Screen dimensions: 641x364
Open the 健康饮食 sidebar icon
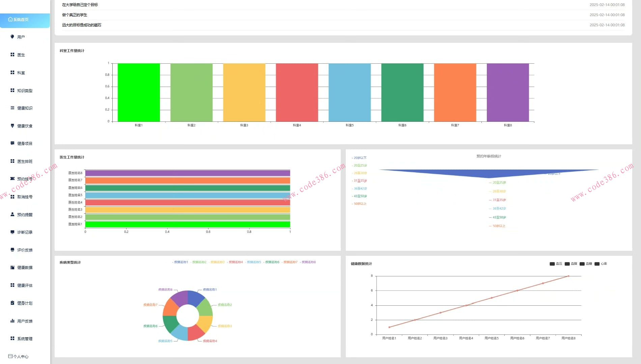point(12,126)
